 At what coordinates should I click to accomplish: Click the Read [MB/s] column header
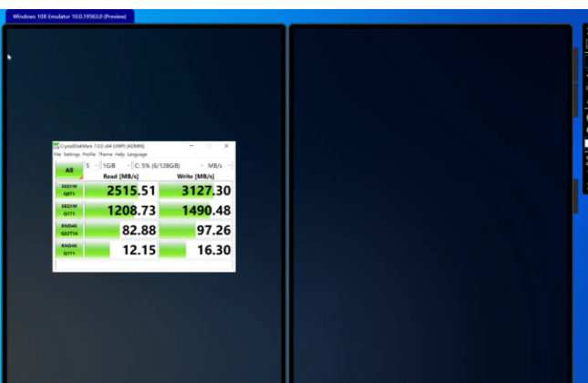(120, 176)
